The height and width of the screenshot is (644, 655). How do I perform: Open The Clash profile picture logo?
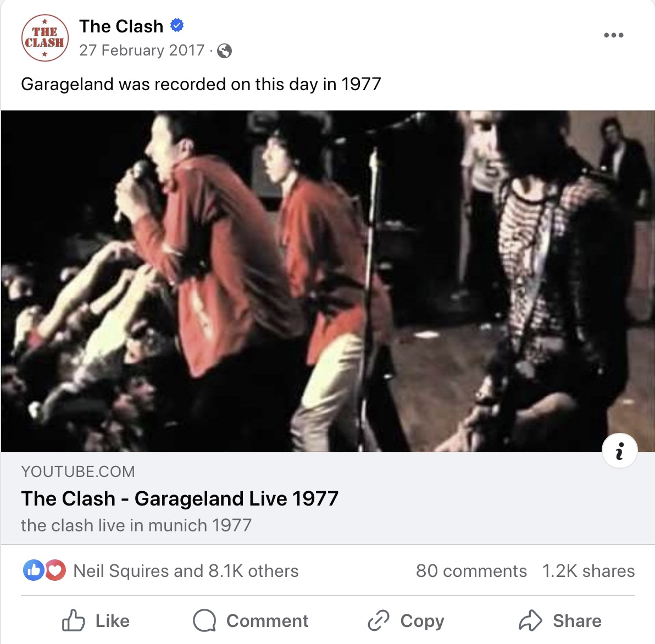[45, 38]
